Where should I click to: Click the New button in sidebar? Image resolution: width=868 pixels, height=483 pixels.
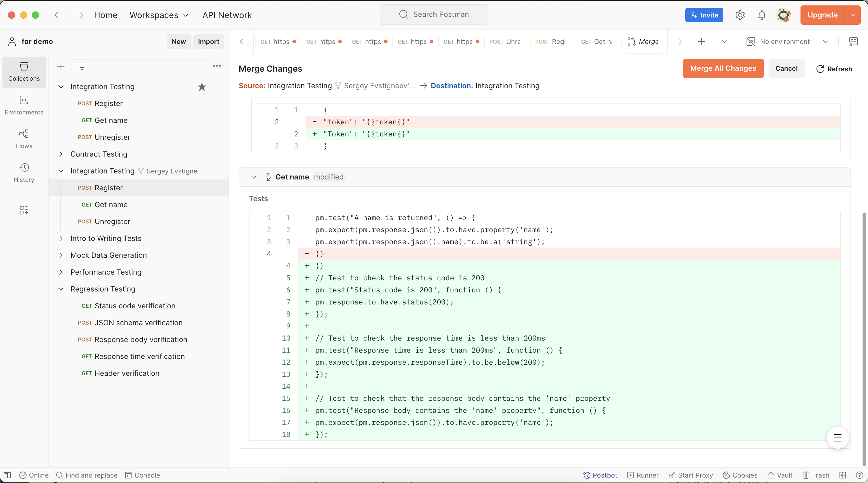179,41
